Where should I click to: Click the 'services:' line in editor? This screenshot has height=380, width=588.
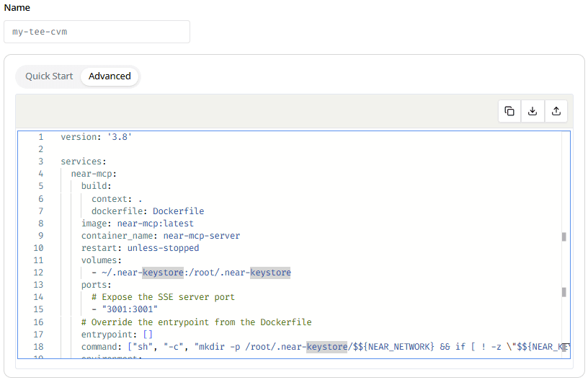(84, 162)
